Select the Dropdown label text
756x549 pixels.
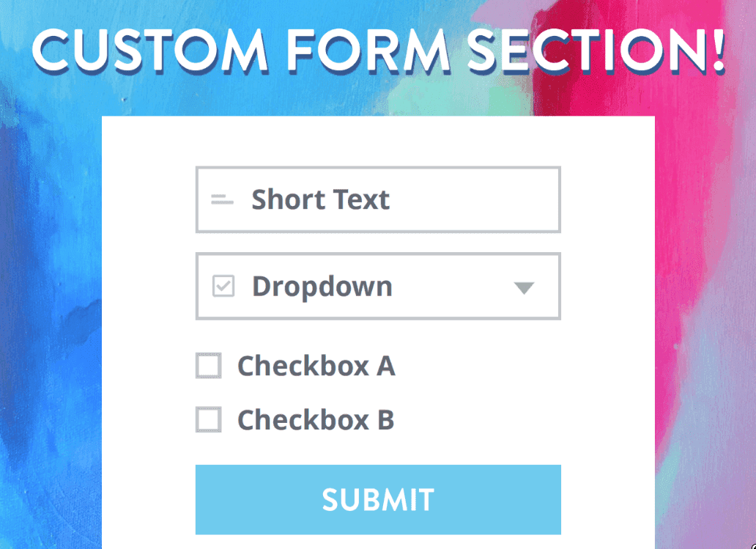(x=322, y=286)
